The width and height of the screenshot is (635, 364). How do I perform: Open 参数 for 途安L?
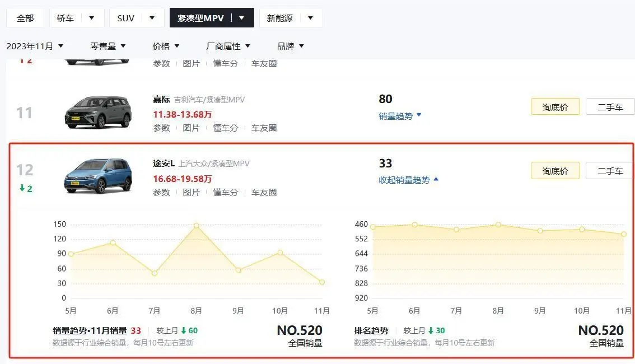coord(161,192)
